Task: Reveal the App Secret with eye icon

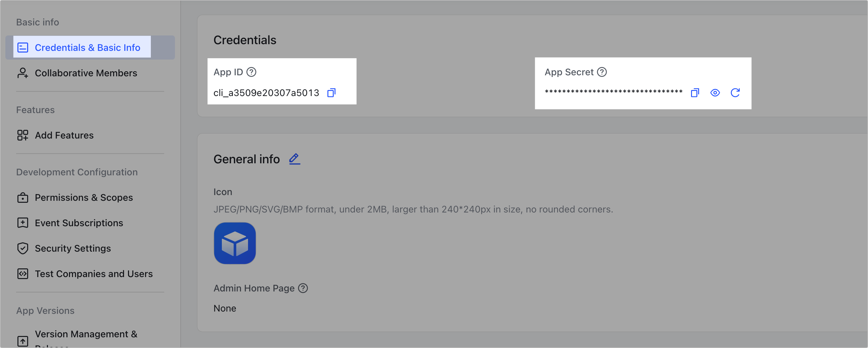Action: 715,93
